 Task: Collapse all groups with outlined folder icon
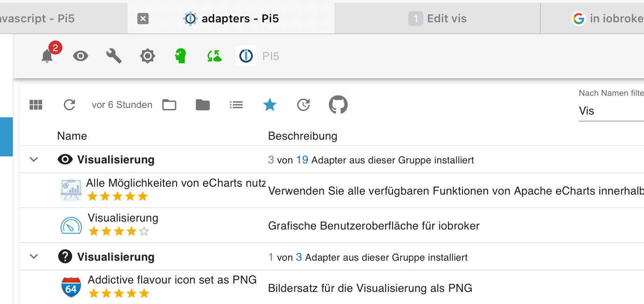[169, 105]
